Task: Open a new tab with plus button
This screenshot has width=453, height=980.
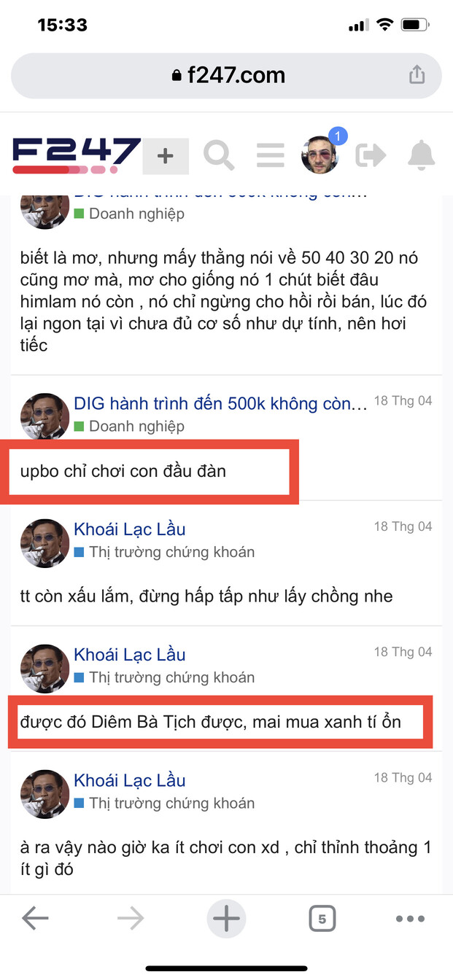Action: click(226, 919)
